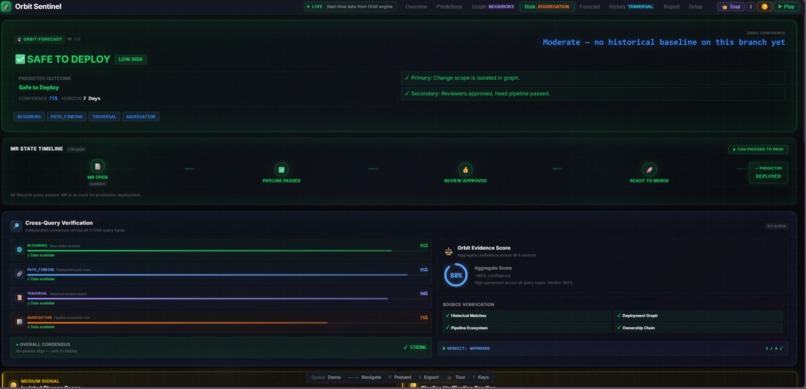The height and width of the screenshot is (389, 806).
Task: Click the NEIGHBORS globe icon
Action: click(20, 249)
